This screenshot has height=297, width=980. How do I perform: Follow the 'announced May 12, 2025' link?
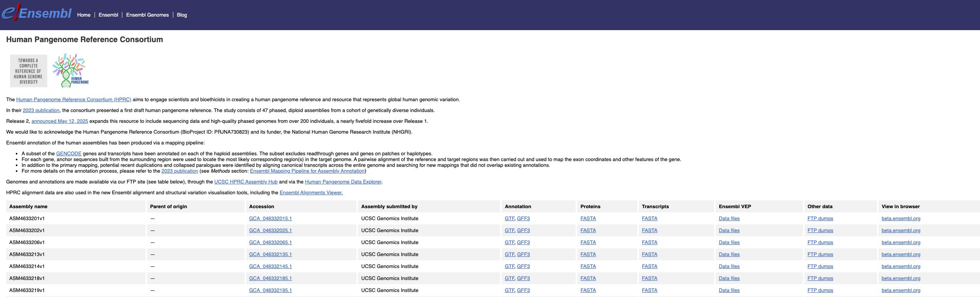pos(60,121)
